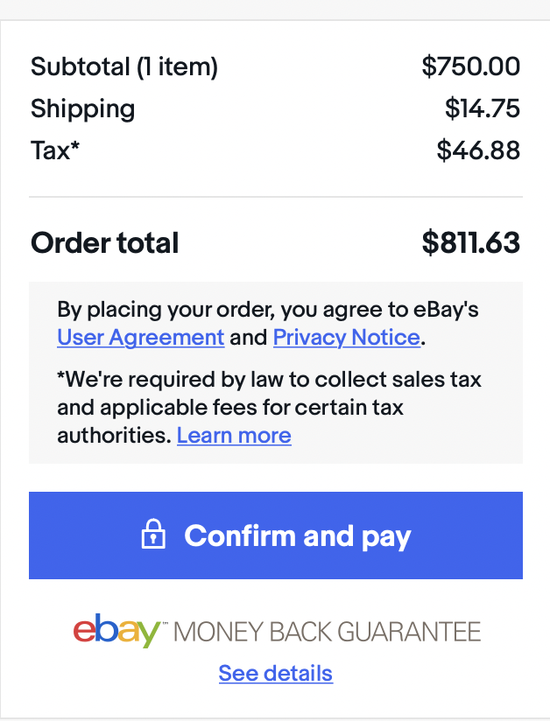This screenshot has height=721, width=550.
Task: Open the Privacy Notice link
Action: [347, 338]
